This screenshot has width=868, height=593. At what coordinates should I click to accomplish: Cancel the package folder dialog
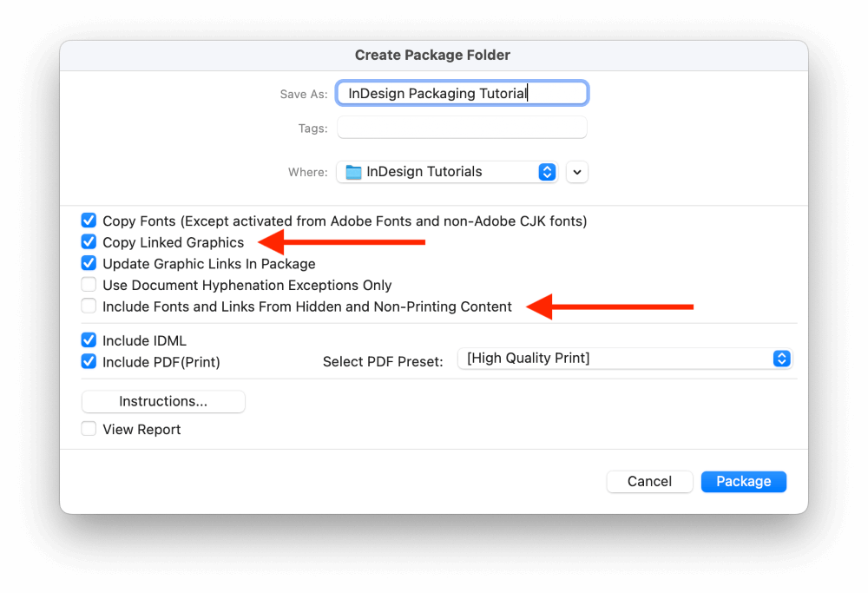click(649, 482)
